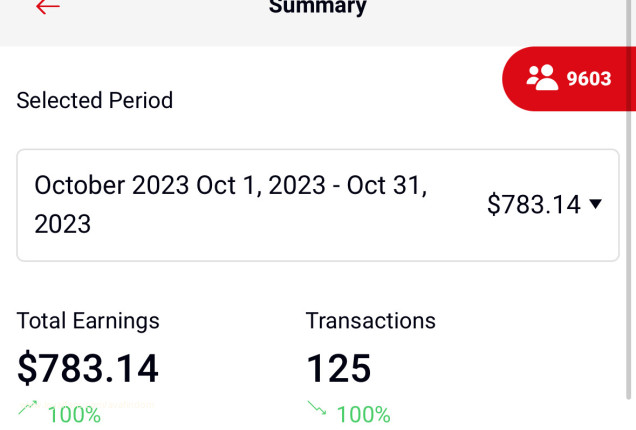Tap the "2023" text on second line
The width and height of the screenshot is (636, 430).
(62, 224)
